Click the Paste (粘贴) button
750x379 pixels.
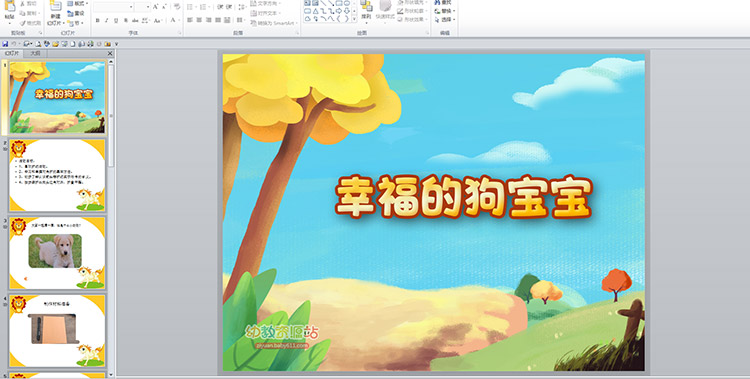tap(10, 11)
